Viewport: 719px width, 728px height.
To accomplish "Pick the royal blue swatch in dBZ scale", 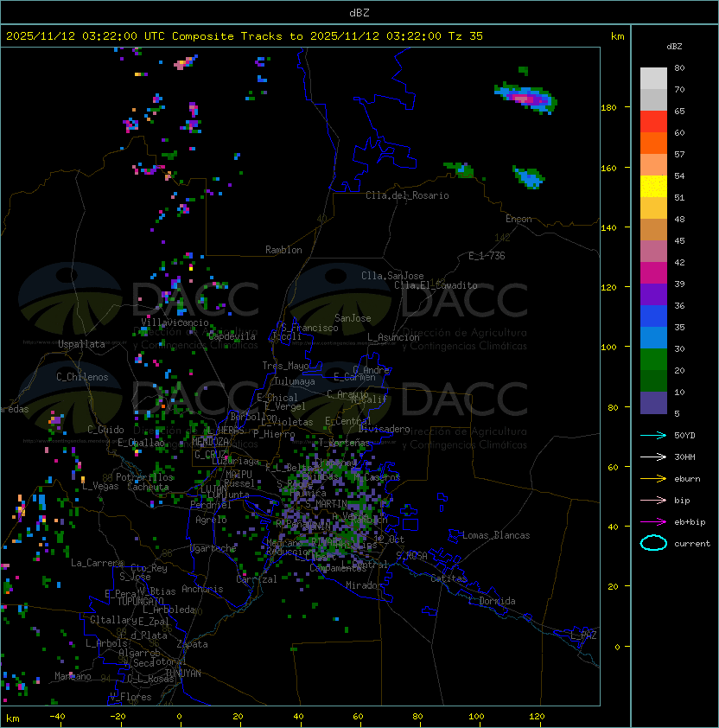I will tap(653, 316).
